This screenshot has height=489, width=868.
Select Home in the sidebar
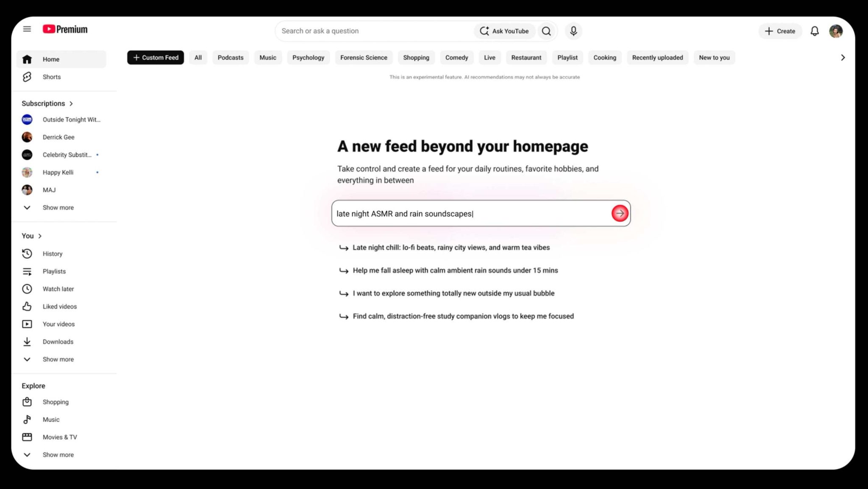point(61,59)
